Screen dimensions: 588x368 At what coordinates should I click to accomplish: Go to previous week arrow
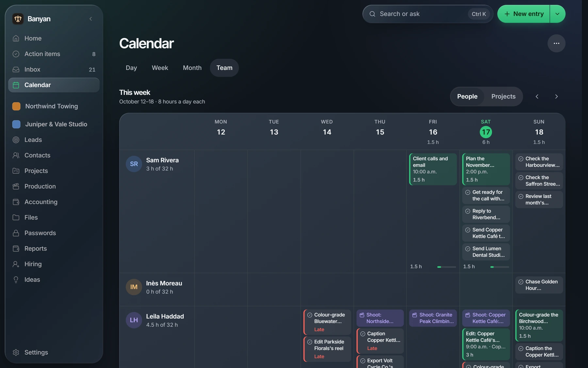(537, 96)
